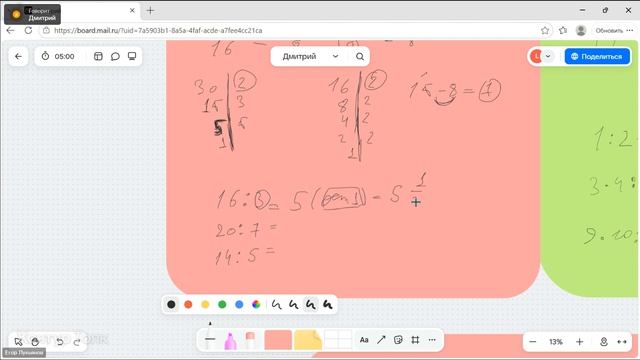The width and height of the screenshot is (640, 360).
Task: Insert a table grid
Action: (x=338, y=340)
